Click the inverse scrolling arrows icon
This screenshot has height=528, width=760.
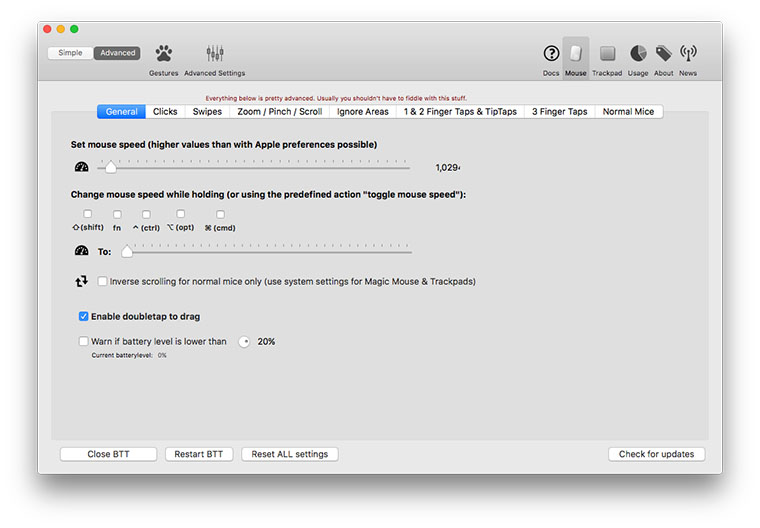(x=81, y=281)
